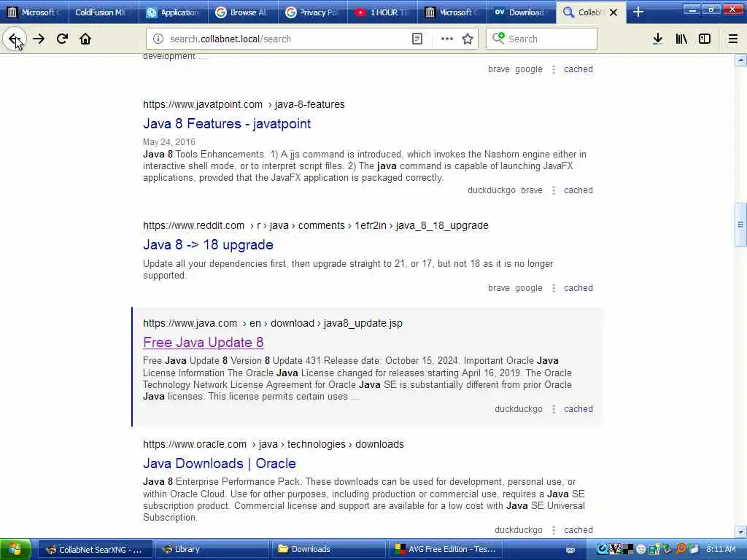Click scrollbar up arrow

[x=740, y=60]
